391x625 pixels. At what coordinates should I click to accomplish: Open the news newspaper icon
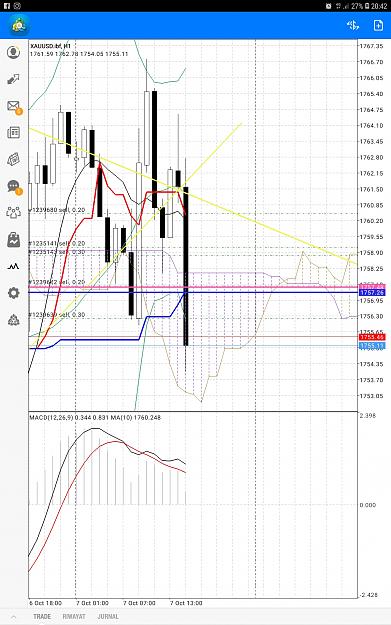(14, 132)
